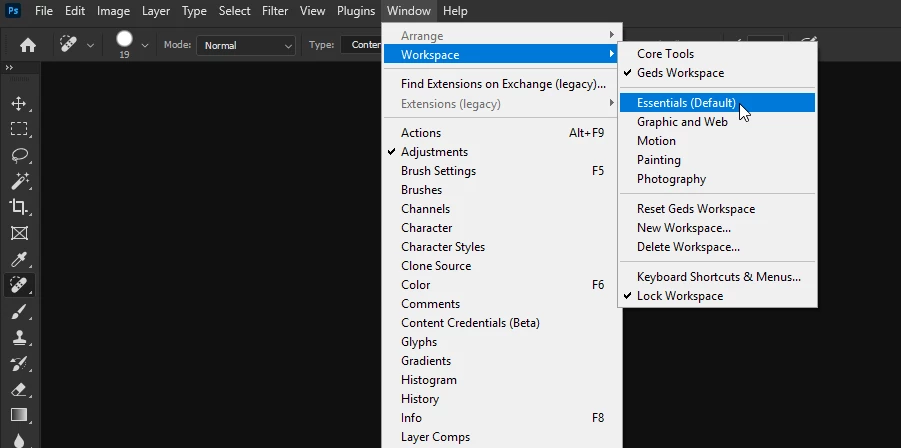Screen dimensions: 901x448
Task: Select the Clone Stamp tool
Action: pyautogui.click(x=19, y=337)
